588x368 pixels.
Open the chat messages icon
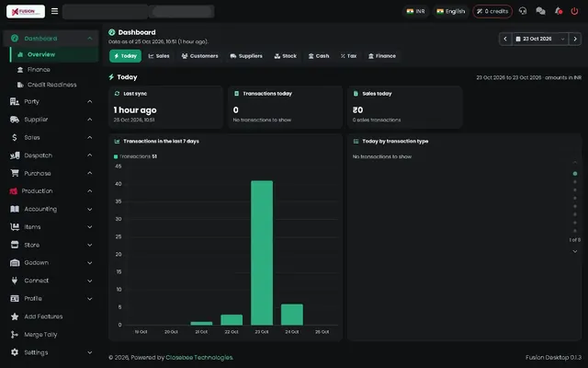click(540, 11)
